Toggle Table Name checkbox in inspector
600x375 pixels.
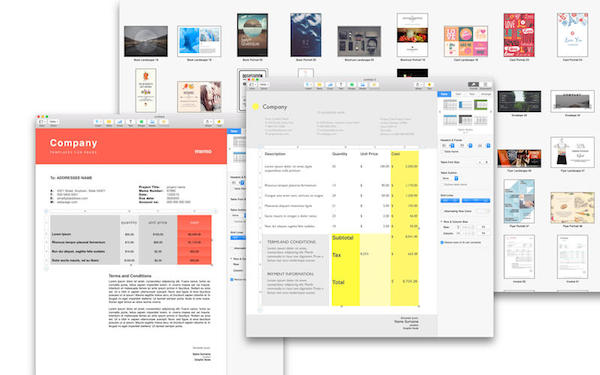coord(442,152)
